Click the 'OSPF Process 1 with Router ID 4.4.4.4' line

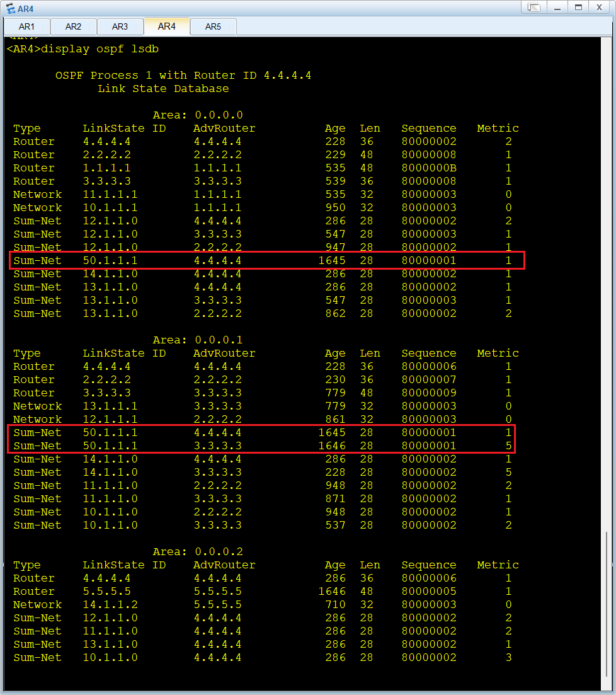[183, 76]
